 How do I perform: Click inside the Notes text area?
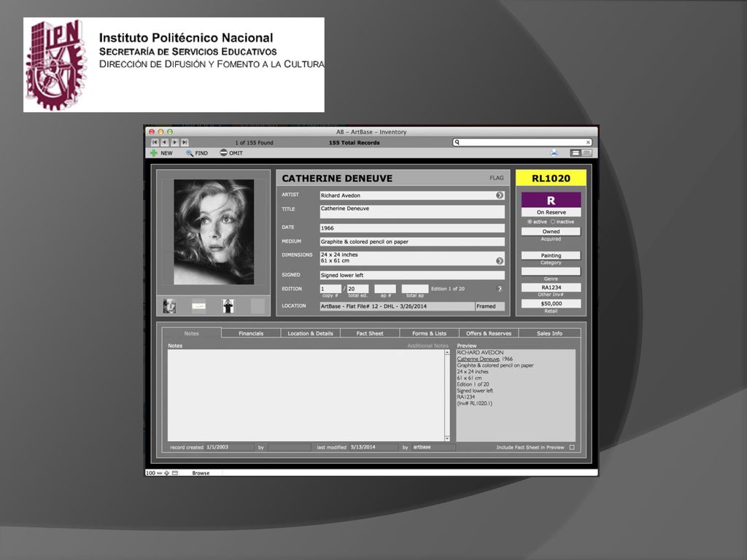(306, 395)
